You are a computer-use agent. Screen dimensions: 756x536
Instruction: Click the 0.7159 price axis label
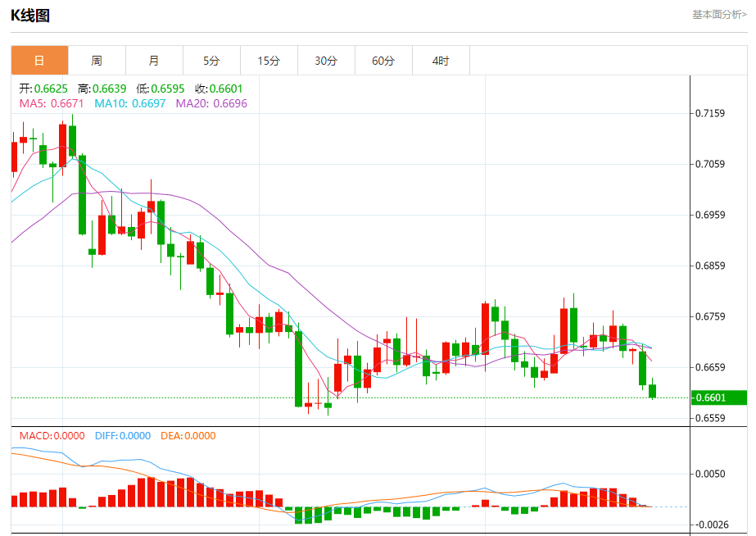coord(709,113)
